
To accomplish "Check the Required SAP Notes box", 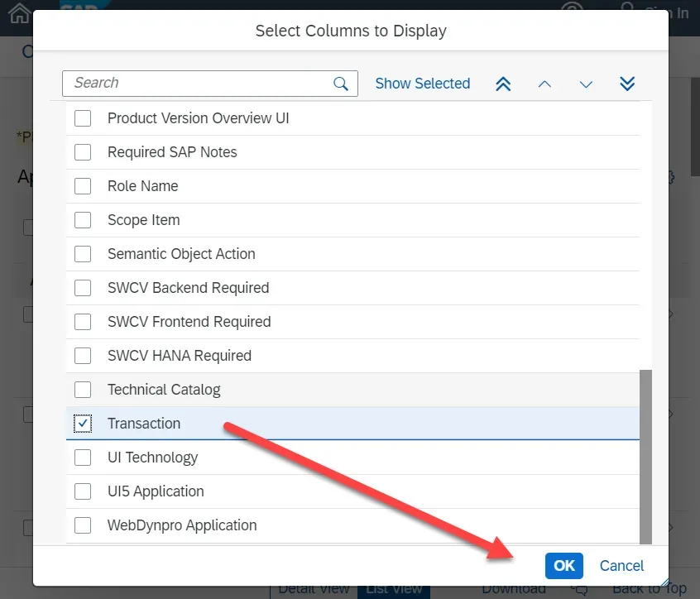I will pos(83,152).
